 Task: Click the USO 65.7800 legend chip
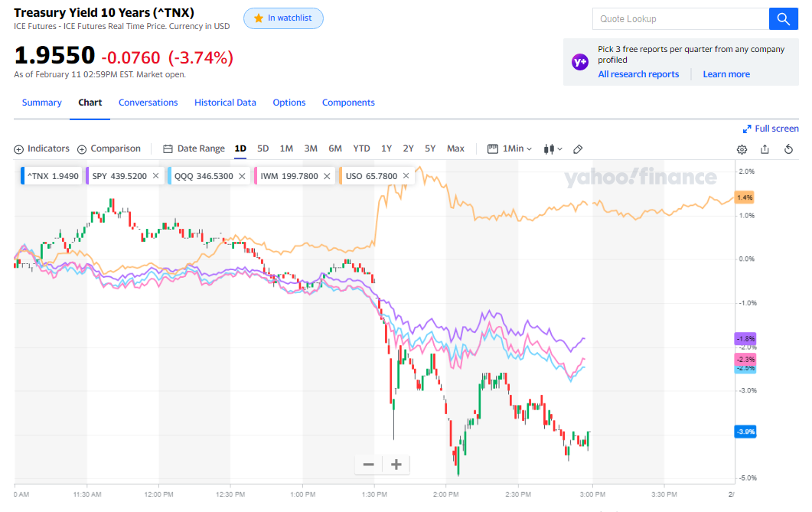pos(377,176)
